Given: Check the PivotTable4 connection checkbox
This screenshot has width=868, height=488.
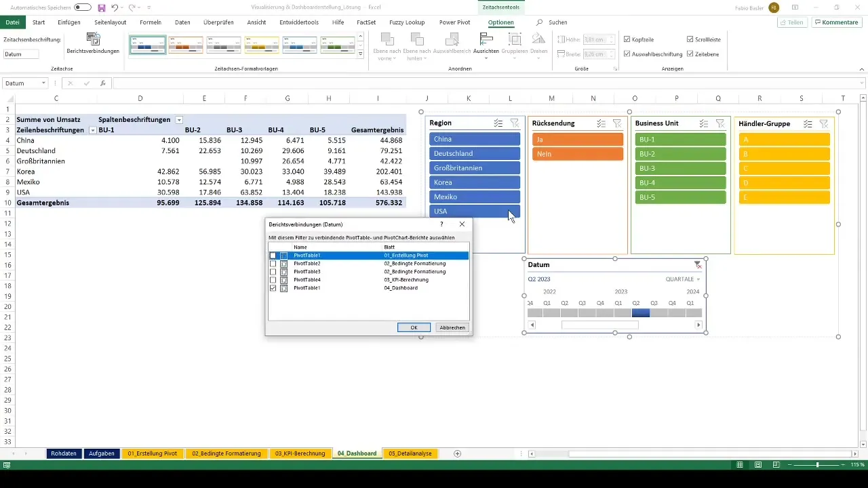Looking at the screenshot, I should tap(273, 280).
